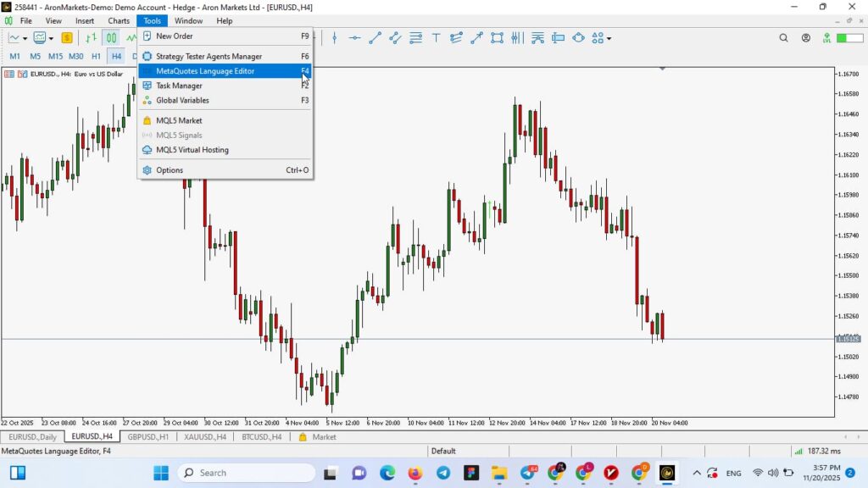Viewport: 868px width, 488px height.
Task: Click the search magnifier icon in toolbar
Action: point(783,38)
